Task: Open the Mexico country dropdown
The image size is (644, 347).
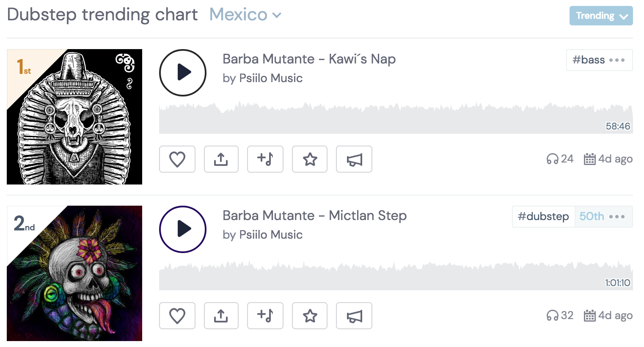Action: [245, 15]
